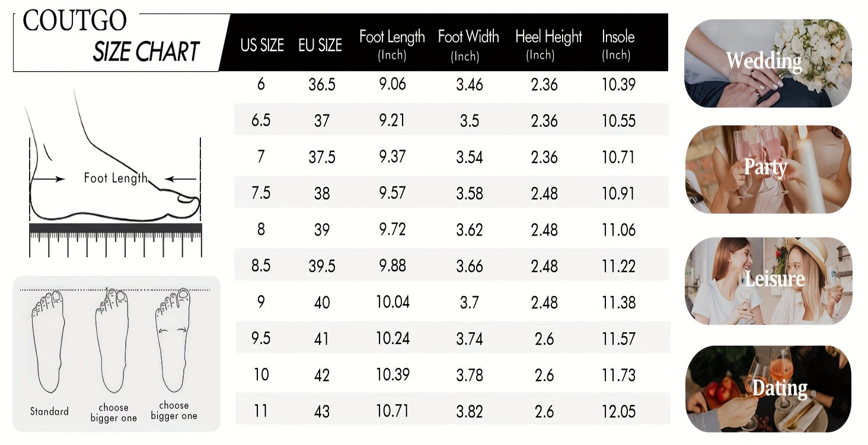The height and width of the screenshot is (445, 868).
Task: Click the ruler under the foot diagram
Action: (116, 240)
